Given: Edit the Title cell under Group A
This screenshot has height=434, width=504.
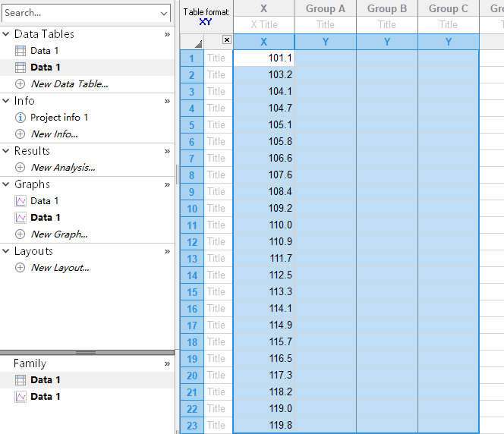Looking at the screenshot, I should click(326, 25).
